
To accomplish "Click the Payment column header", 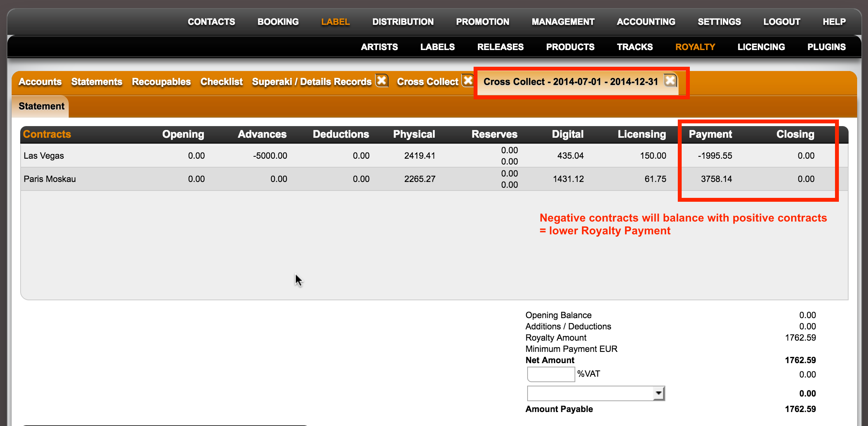I will (x=710, y=134).
